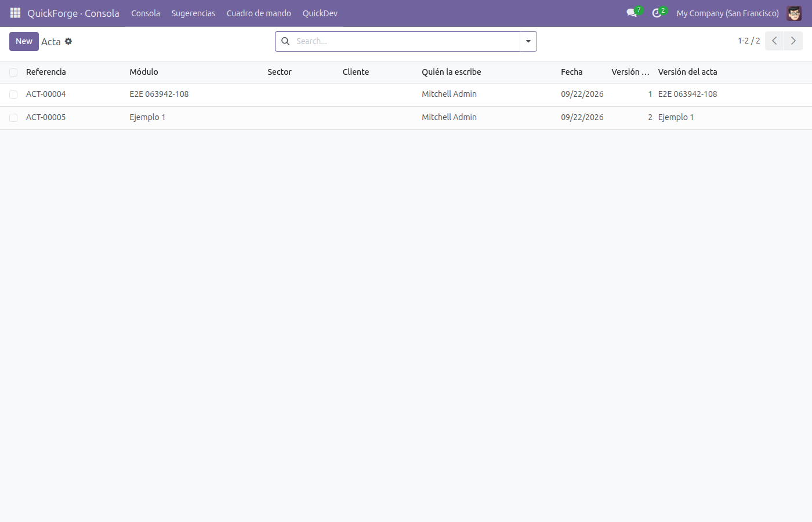Open the chat messages icon

tap(632, 13)
